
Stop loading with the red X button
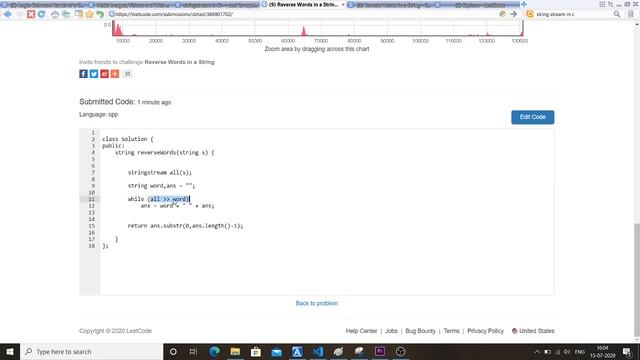[x=31, y=14]
